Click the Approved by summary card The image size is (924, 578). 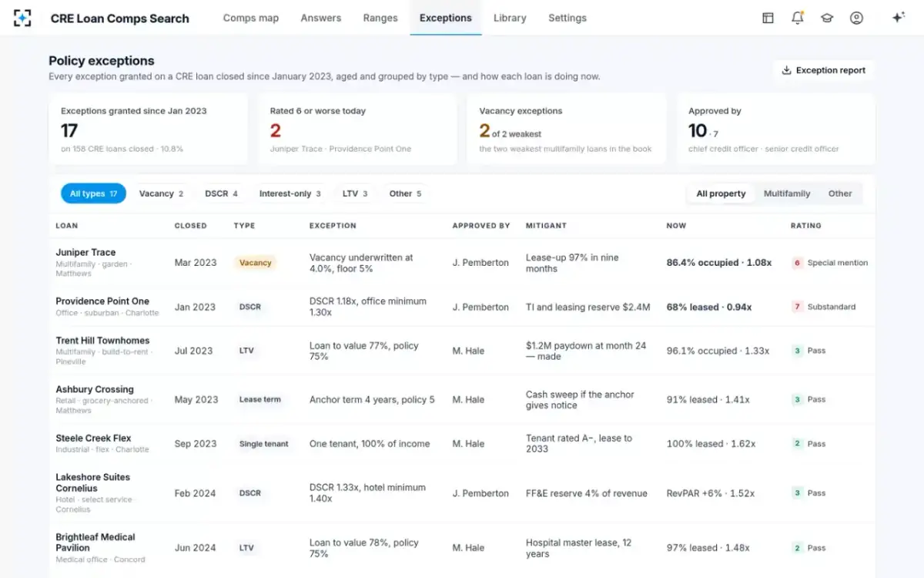(776, 129)
